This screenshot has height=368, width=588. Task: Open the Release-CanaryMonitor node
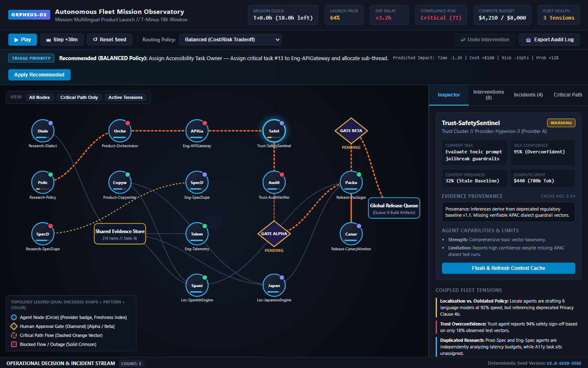pyautogui.click(x=351, y=234)
